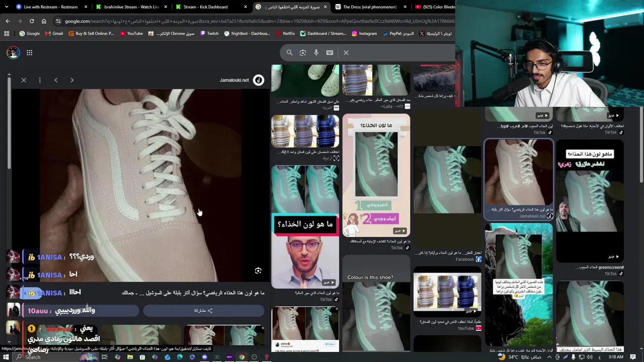Screen dimensions: 644x362
Task: Open the on-screen keyboard input tool
Action: point(330,52)
